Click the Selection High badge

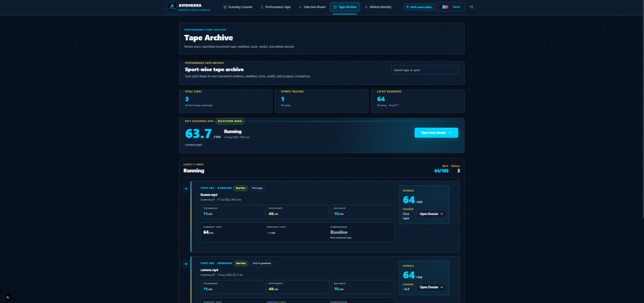coord(229,122)
